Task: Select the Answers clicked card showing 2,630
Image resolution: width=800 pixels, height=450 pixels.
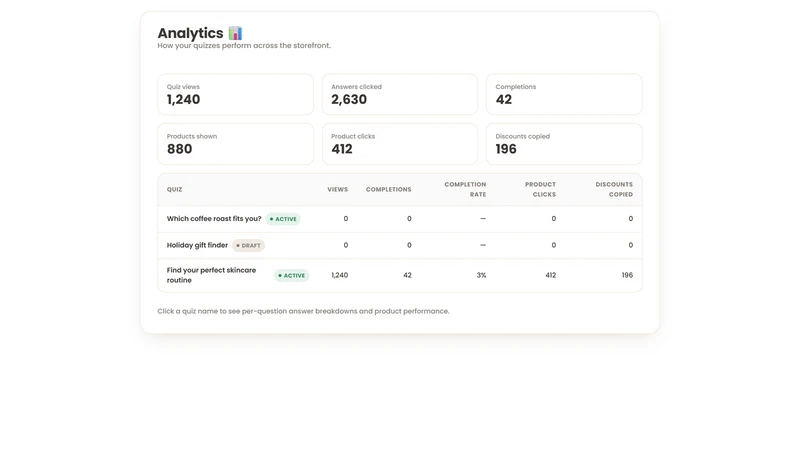Action: coord(400,94)
